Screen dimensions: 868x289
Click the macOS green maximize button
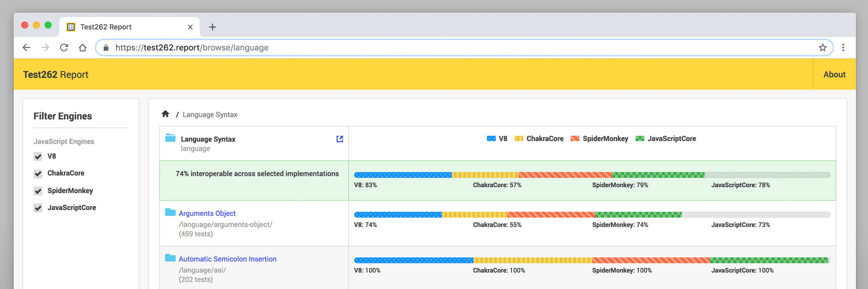point(48,25)
